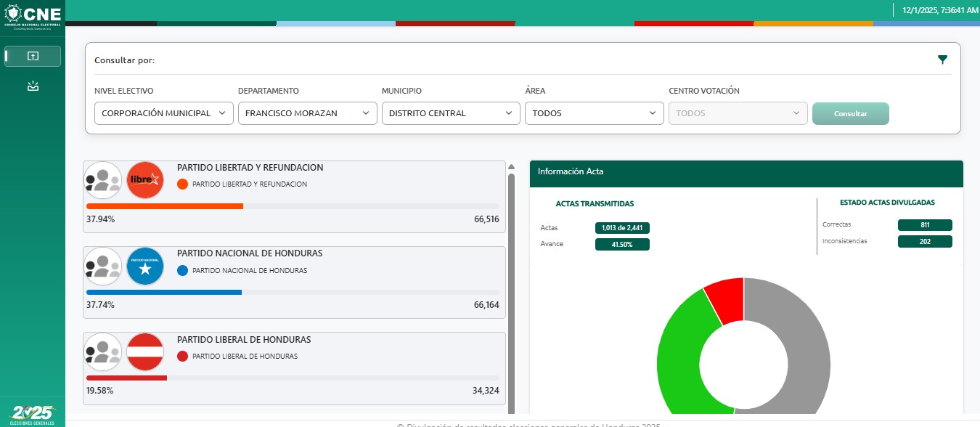
Task: Open the download tray sidebar view
Action: coord(33,86)
